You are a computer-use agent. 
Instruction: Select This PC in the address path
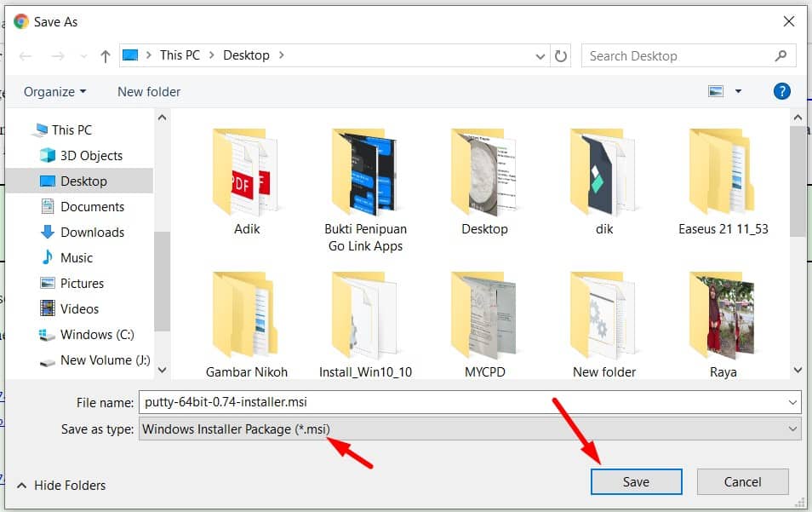click(180, 55)
